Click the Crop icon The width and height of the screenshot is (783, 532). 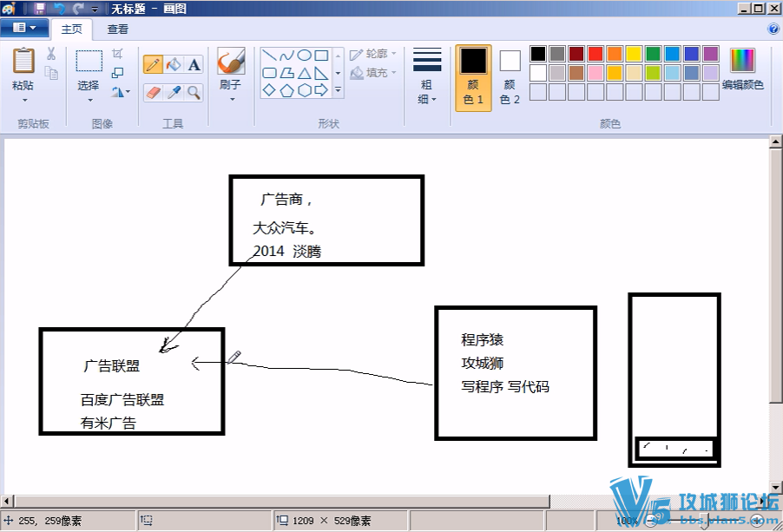[x=117, y=54]
